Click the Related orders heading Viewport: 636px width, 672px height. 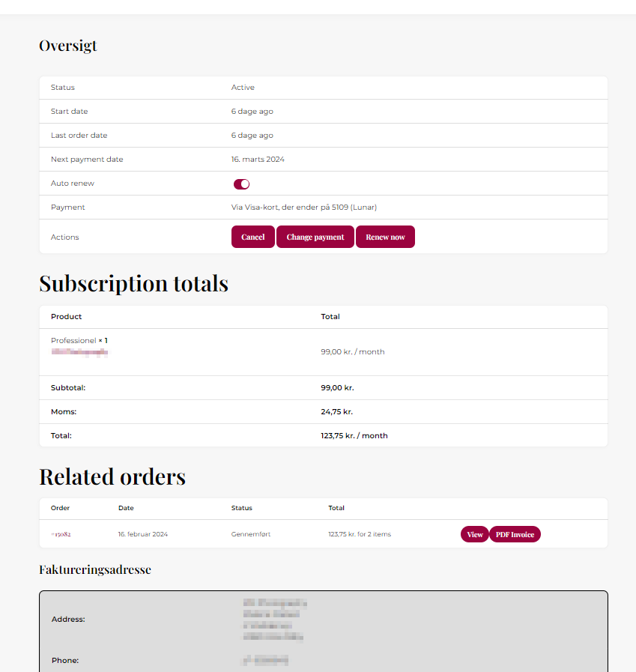tap(112, 477)
